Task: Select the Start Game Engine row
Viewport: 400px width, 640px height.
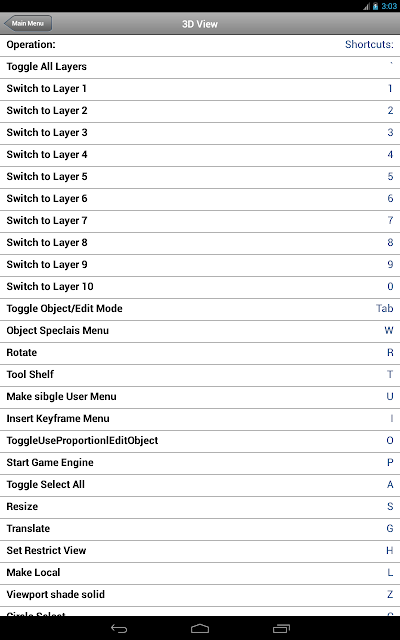Action: (x=200, y=463)
